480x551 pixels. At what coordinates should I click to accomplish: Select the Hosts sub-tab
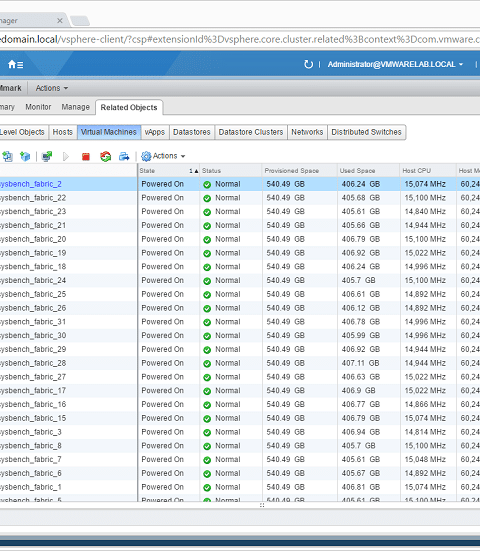(x=63, y=132)
